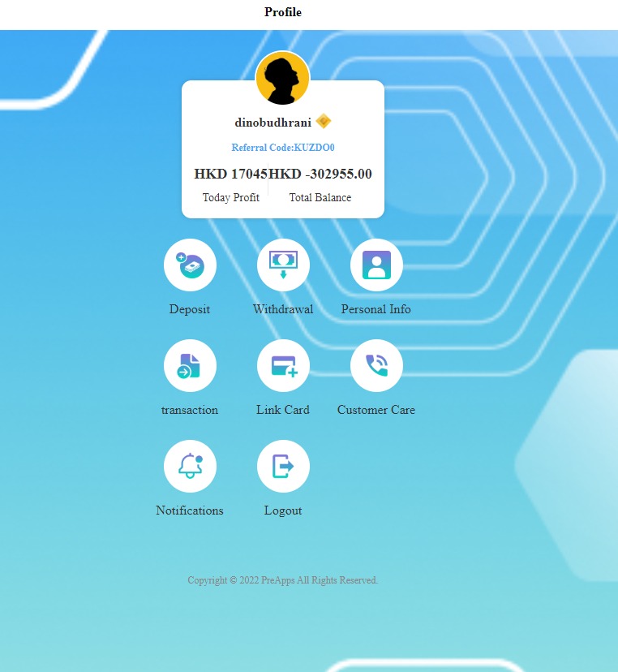Click the transaction document icon
The height and width of the screenshot is (672, 618).
(190, 365)
